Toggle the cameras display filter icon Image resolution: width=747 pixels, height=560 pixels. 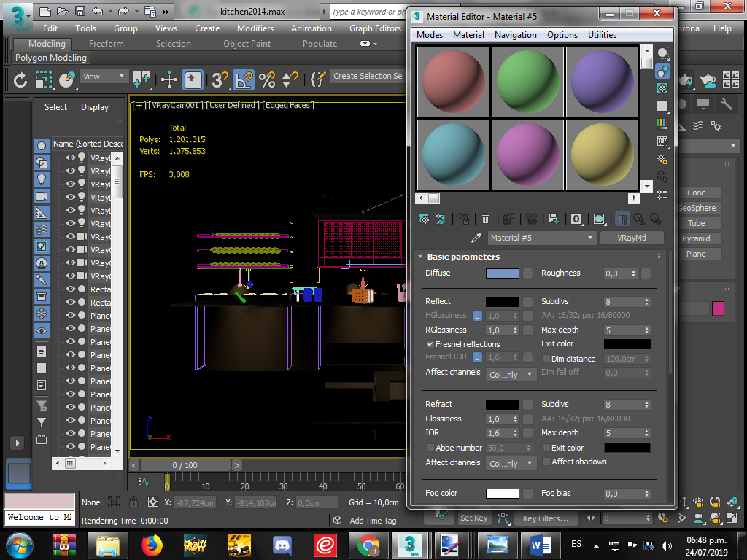[x=42, y=196]
